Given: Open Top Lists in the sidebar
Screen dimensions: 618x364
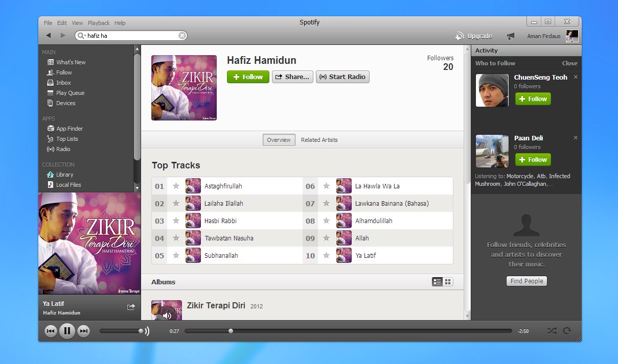Looking at the screenshot, I should click(x=62, y=139).
